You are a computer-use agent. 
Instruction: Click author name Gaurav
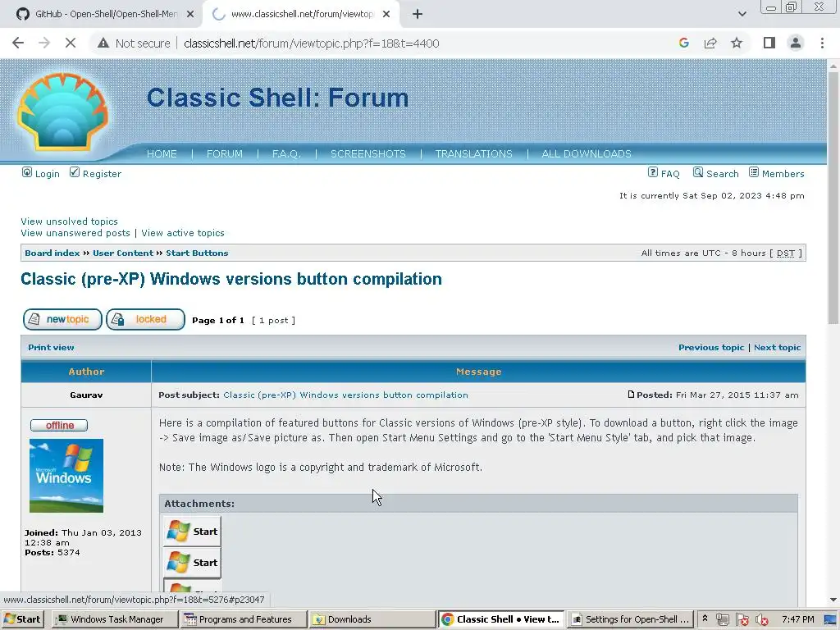click(86, 395)
